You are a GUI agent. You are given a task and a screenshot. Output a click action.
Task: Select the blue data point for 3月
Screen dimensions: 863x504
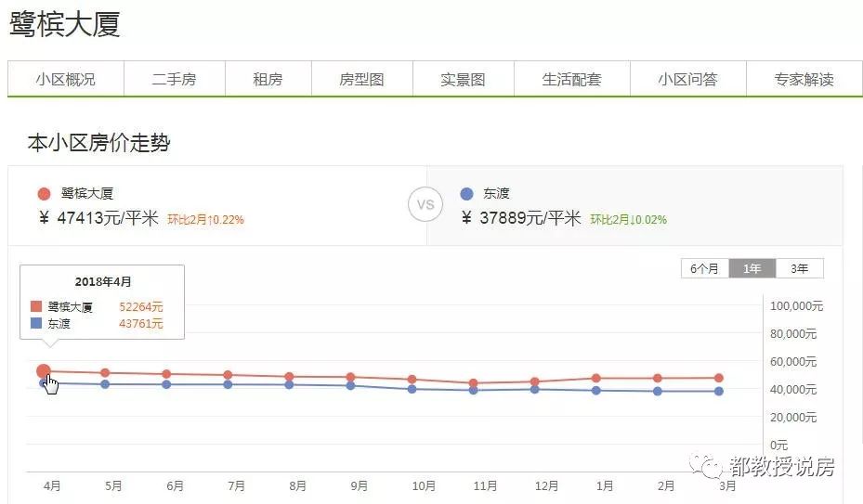click(x=719, y=391)
